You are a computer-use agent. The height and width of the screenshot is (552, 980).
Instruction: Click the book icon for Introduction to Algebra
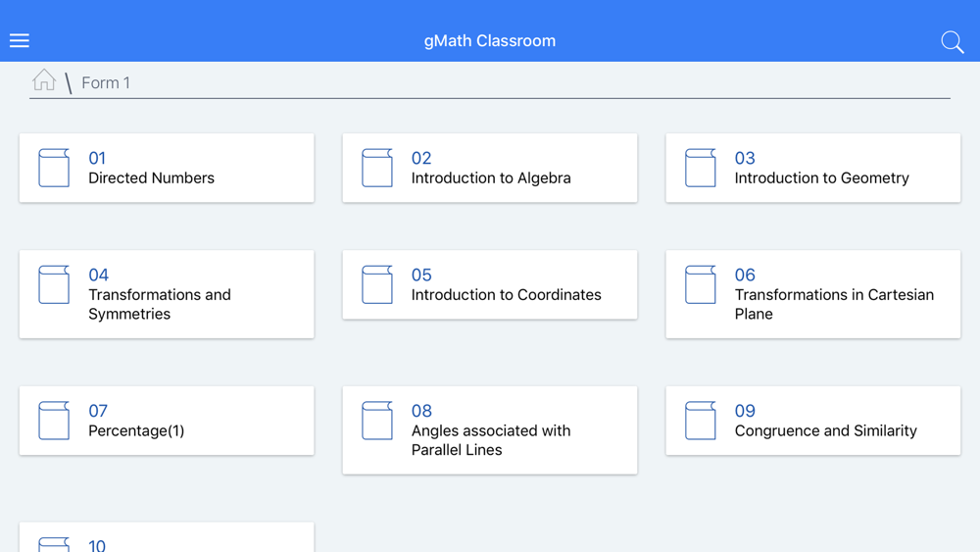pos(377,168)
